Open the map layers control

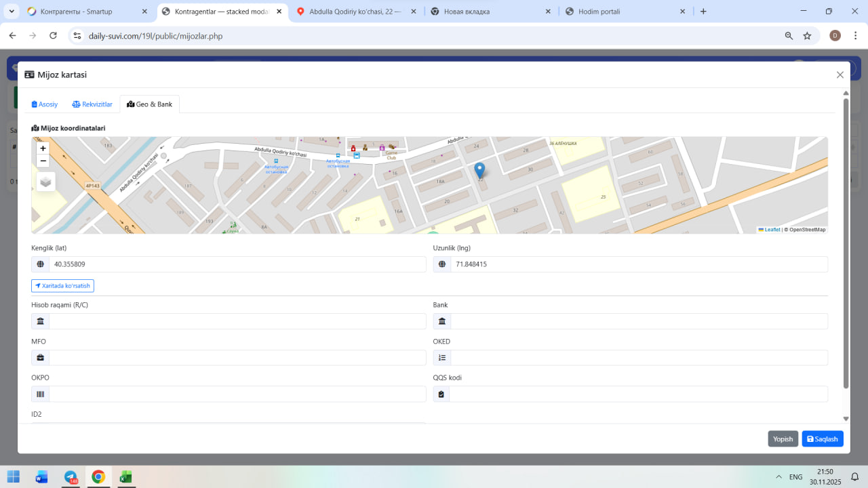[x=45, y=182]
